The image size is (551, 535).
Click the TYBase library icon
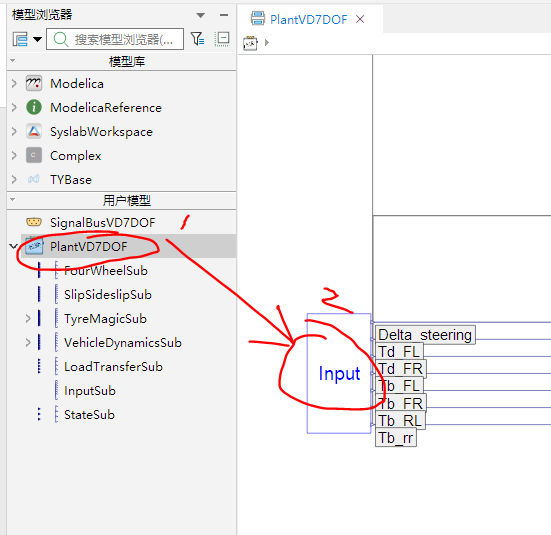click(x=34, y=180)
